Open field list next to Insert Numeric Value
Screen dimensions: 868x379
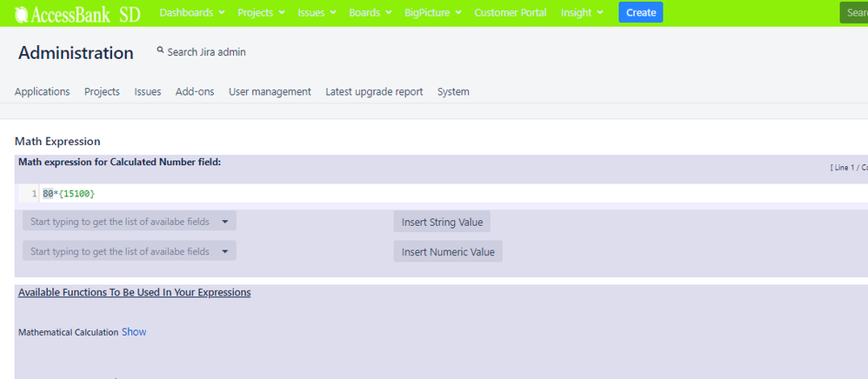tap(130, 251)
